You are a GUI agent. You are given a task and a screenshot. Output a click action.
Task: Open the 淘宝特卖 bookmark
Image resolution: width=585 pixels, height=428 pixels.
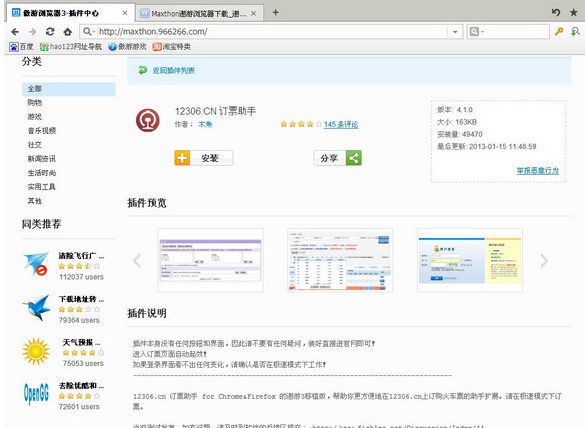click(171, 47)
